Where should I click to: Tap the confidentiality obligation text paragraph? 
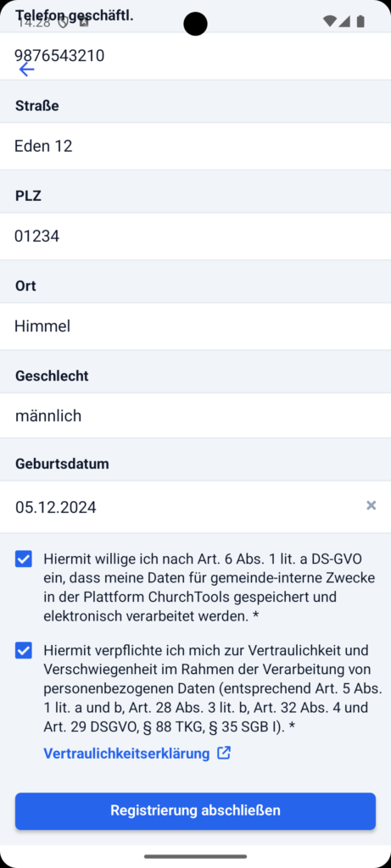point(213,688)
